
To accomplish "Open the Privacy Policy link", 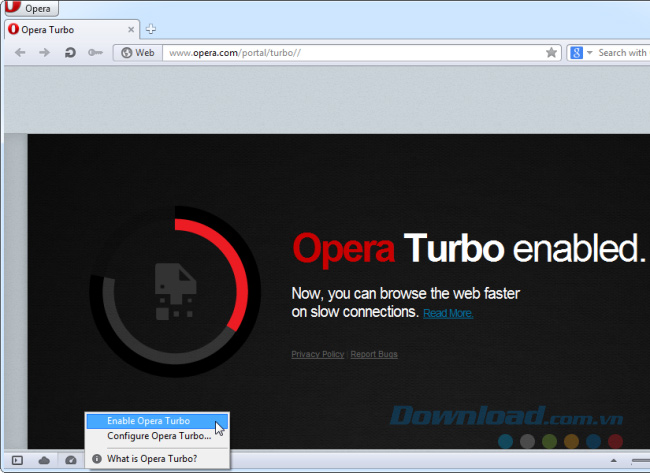I will coord(318,354).
